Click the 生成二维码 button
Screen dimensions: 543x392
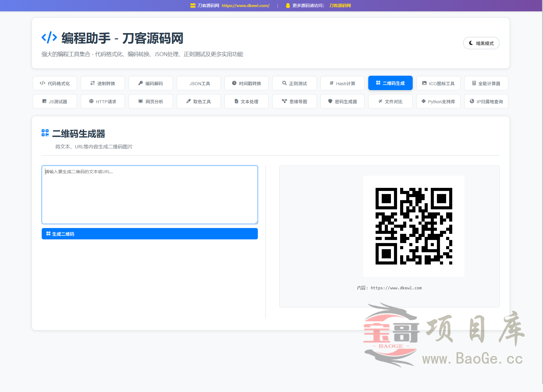150,234
